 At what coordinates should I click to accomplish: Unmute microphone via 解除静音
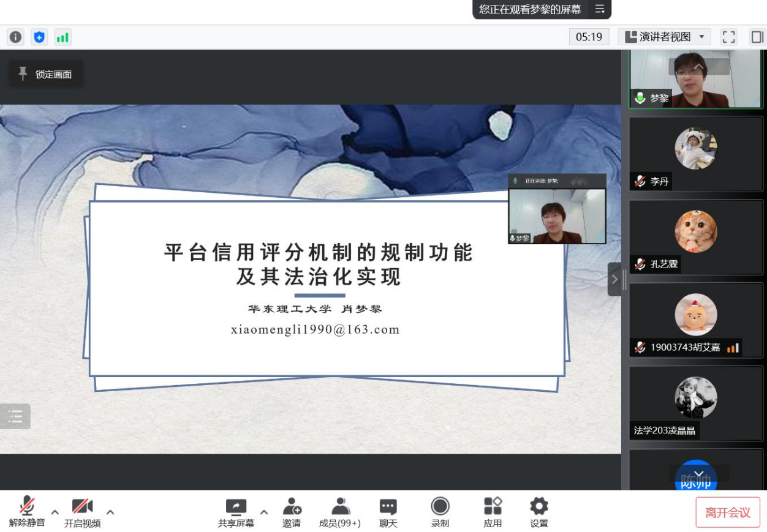pos(27,512)
